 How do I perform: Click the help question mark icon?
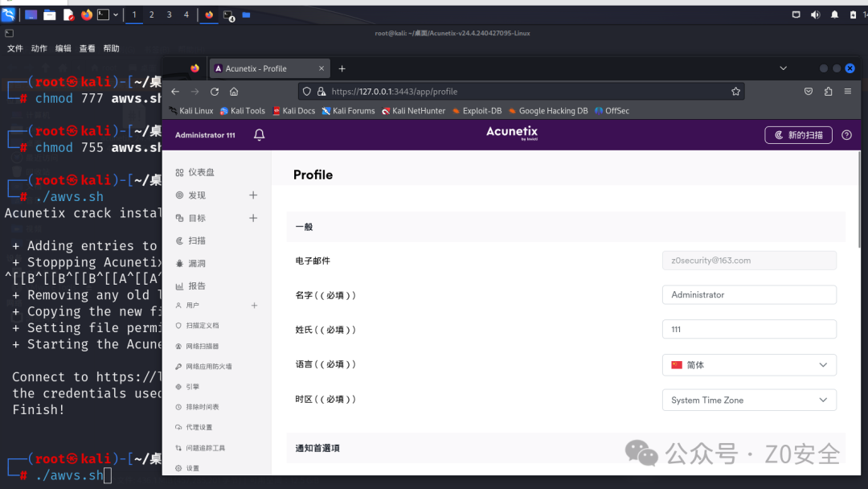tap(846, 134)
